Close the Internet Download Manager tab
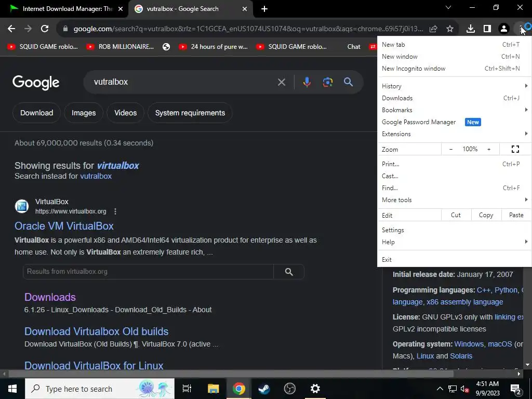The height and width of the screenshot is (399, 532). (121, 9)
